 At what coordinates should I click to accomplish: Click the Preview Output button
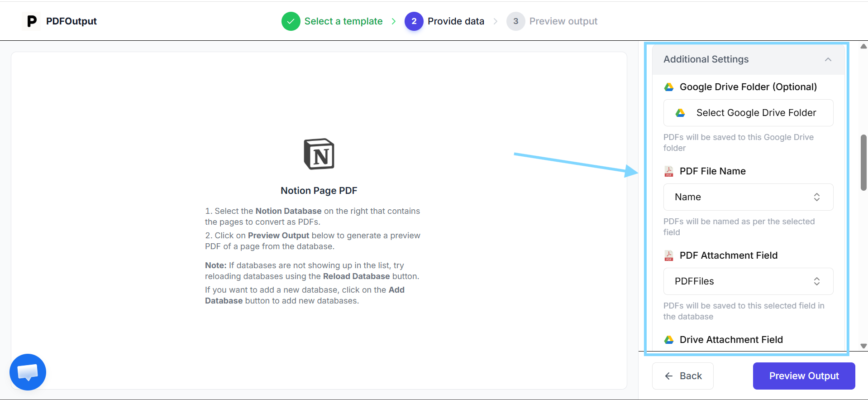coord(804,376)
